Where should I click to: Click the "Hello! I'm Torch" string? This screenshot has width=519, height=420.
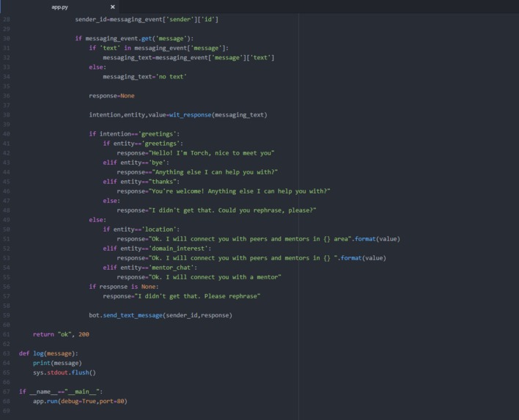pyautogui.click(x=212, y=153)
